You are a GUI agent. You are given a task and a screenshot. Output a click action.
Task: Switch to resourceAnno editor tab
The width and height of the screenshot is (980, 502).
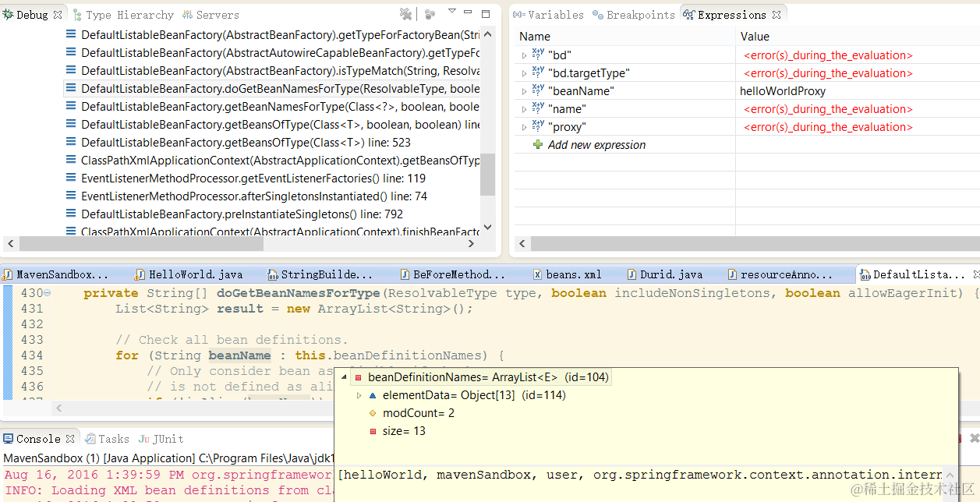[780, 274]
